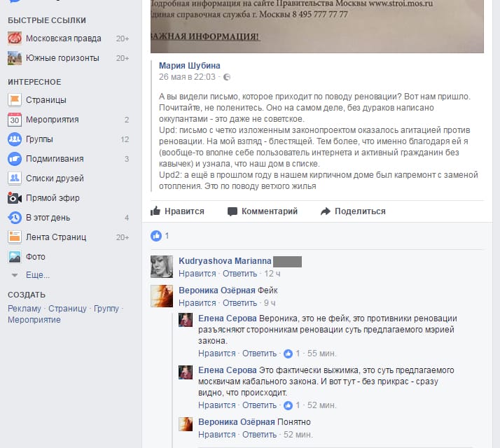Open Мероприятия calendar icon
The width and height of the screenshot is (500, 448).
pos(15,120)
